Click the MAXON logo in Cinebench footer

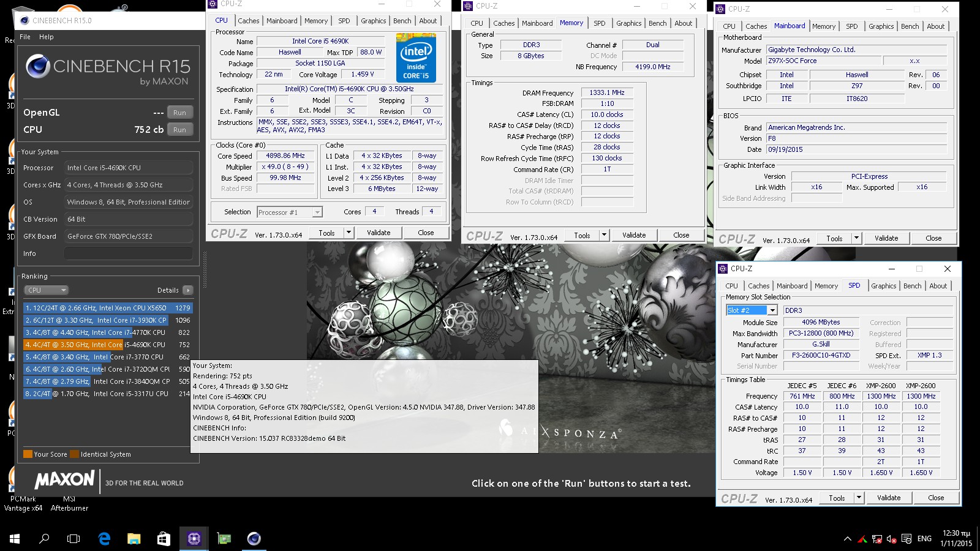tap(64, 480)
